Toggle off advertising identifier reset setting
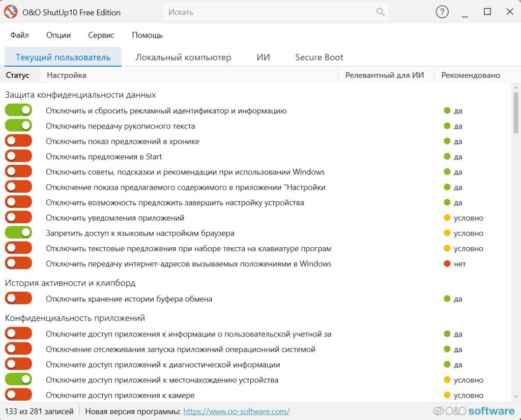Image resolution: width=521 pixels, height=420 pixels. 18,110
